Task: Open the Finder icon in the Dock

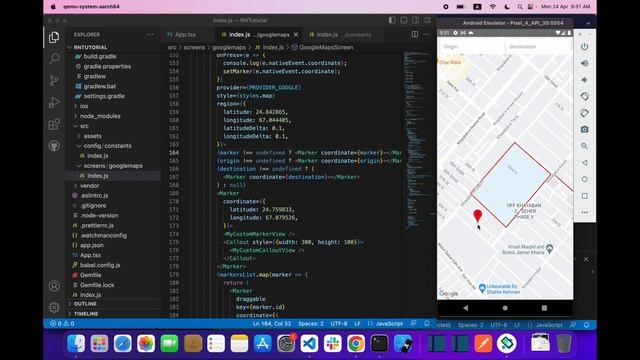Action: tap(76, 343)
